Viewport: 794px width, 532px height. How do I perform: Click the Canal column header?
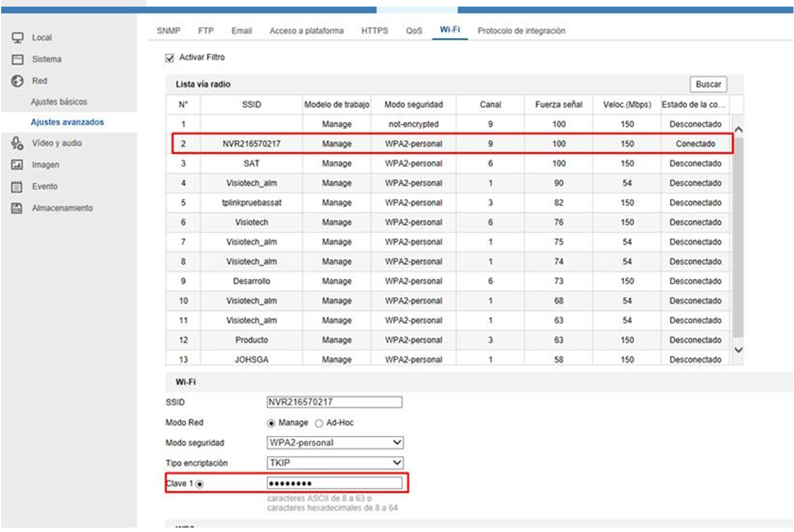point(490,105)
